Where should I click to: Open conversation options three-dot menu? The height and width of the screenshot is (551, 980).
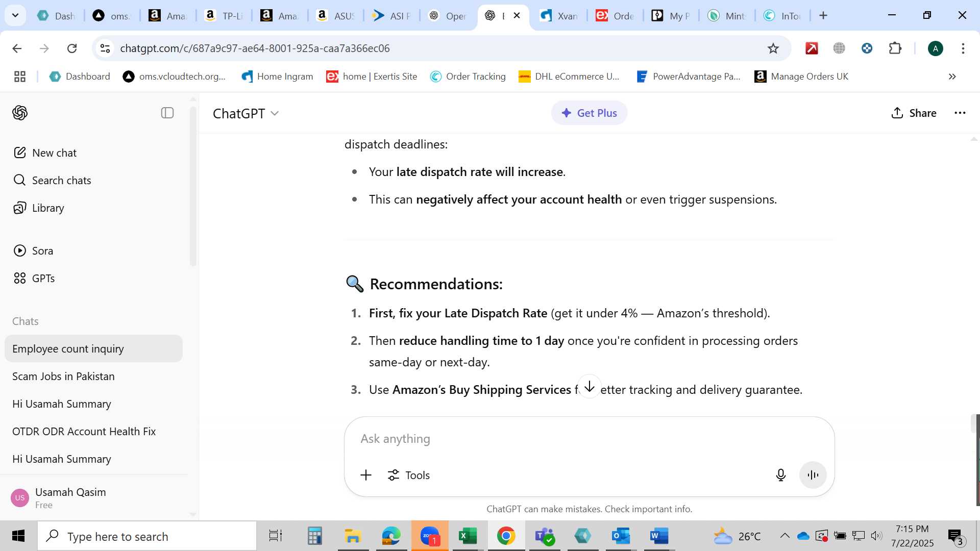[960, 113]
